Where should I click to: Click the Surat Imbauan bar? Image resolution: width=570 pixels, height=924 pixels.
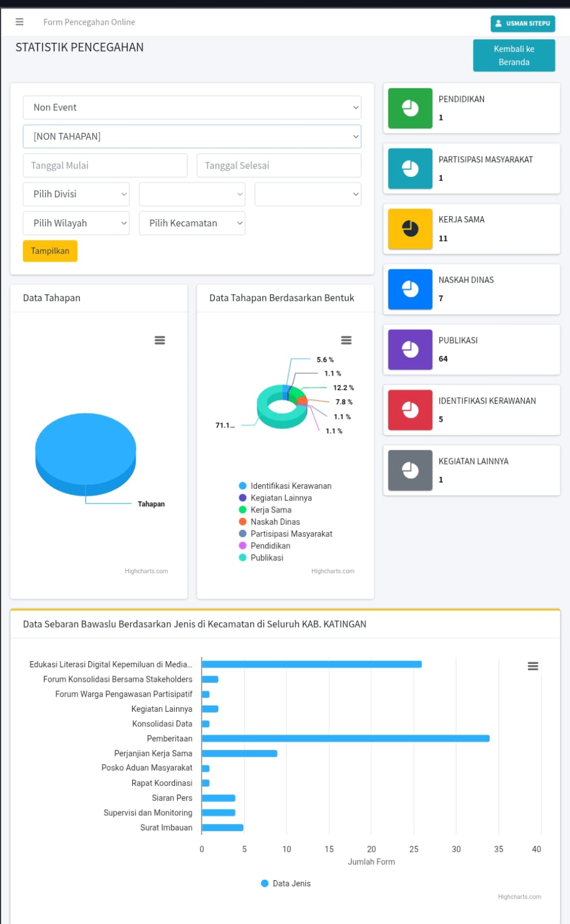(223, 827)
